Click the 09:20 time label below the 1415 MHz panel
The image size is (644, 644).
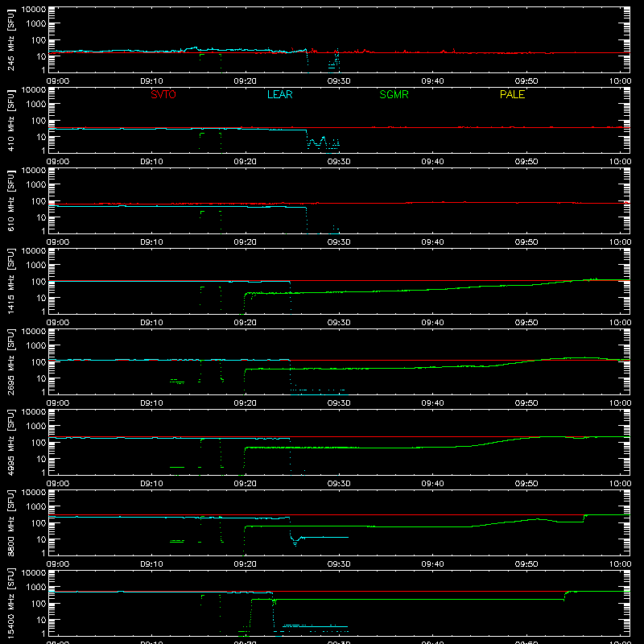click(x=246, y=323)
